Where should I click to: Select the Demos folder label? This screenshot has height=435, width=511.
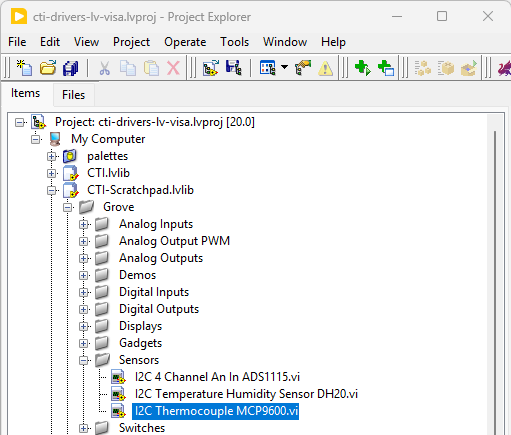pyautogui.click(x=138, y=275)
